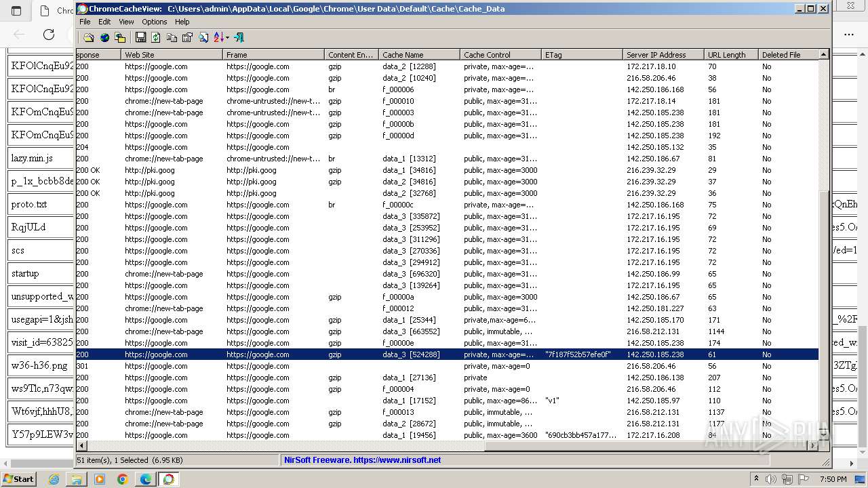Screen dimensions: 868x488
Task: Reload the page in background browser window
Action: (49, 34)
